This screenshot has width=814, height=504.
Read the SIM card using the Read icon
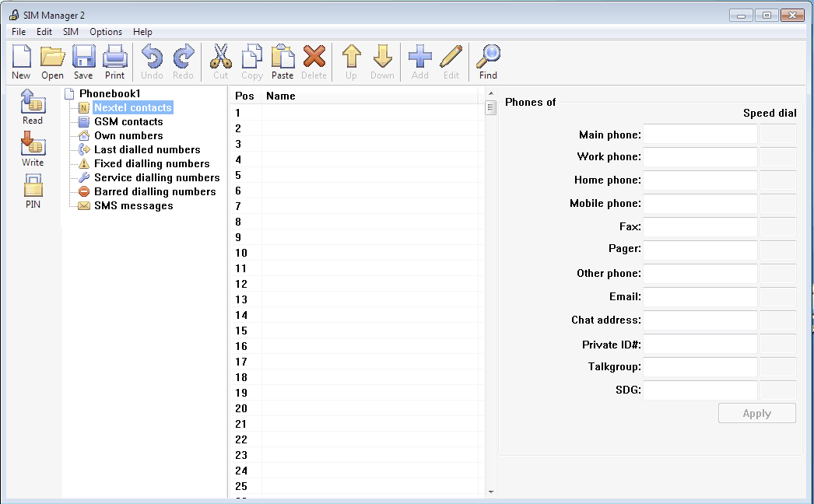tap(33, 103)
